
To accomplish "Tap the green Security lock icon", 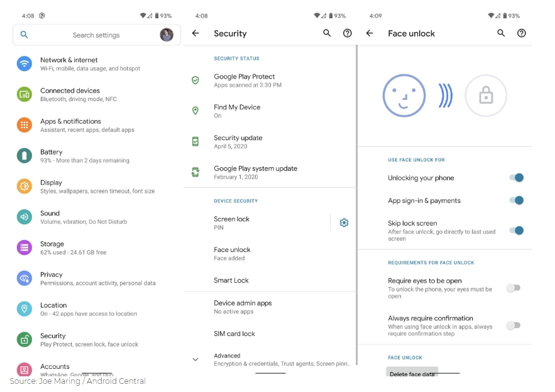I will (25, 340).
